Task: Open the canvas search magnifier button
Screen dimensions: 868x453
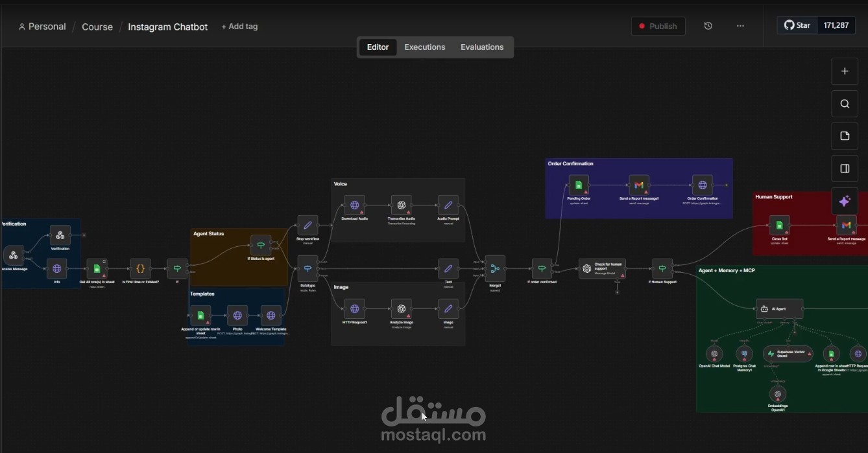Action: tap(845, 104)
